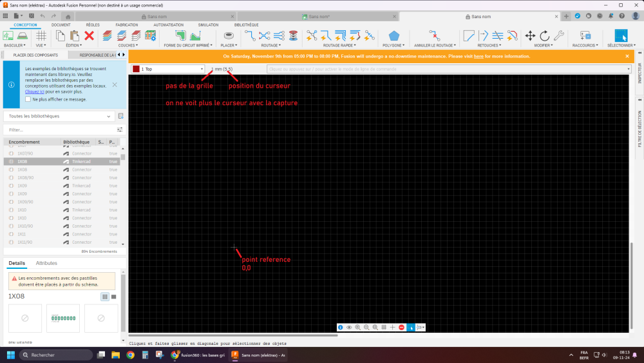
Task: Click the Paste clipboard icon
Action: pyautogui.click(x=74, y=35)
